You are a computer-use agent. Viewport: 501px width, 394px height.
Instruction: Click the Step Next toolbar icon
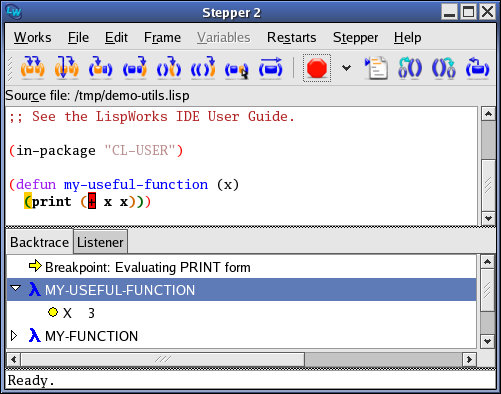(169, 68)
